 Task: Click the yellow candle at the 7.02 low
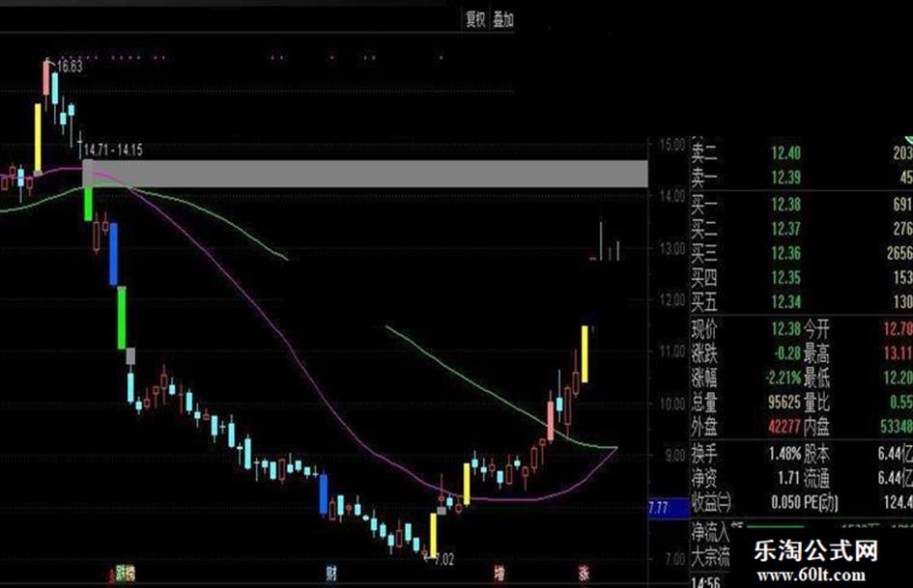coord(433,535)
